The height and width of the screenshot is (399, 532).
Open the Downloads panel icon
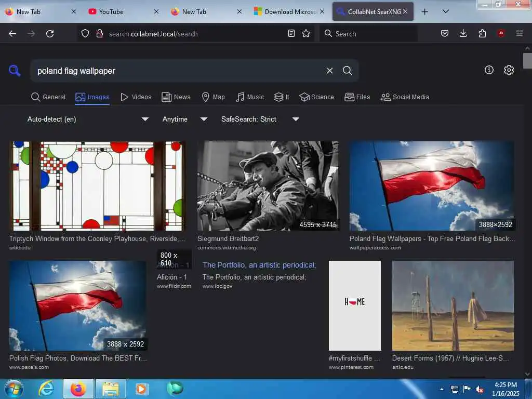pyautogui.click(x=463, y=33)
